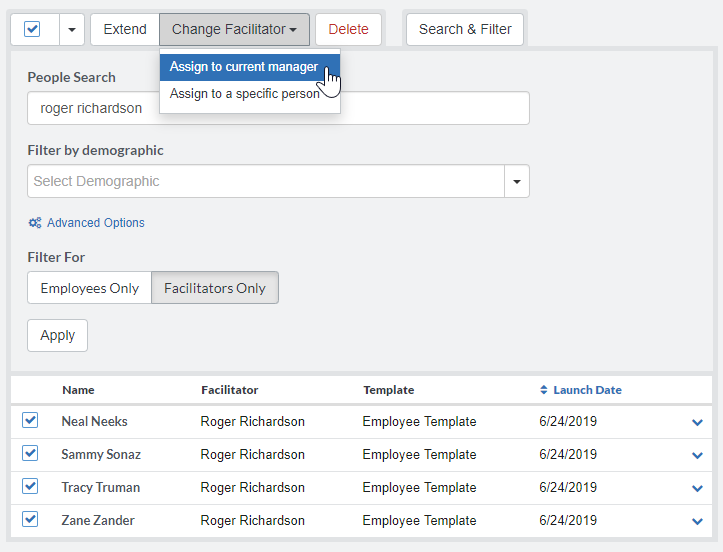Expand the Sammy Sonaz row chevron
The height and width of the screenshot is (552, 723).
[x=697, y=455]
